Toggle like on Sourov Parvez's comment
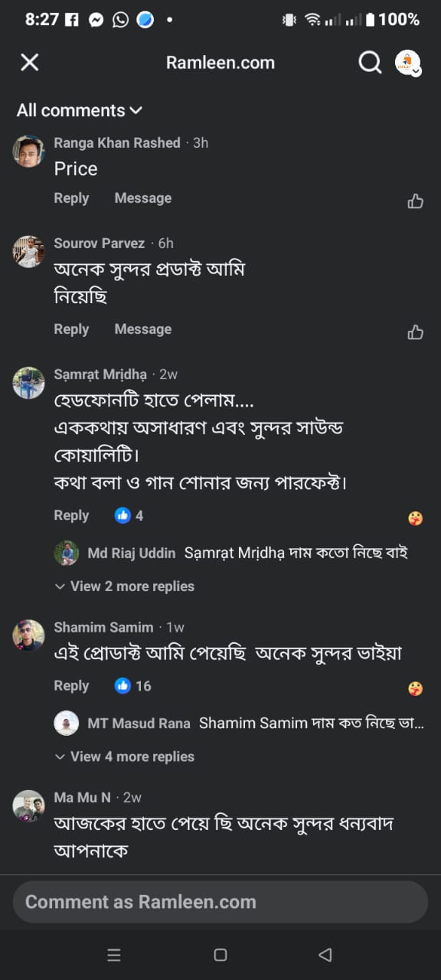This screenshot has width=441, height=980. (415, 332)
